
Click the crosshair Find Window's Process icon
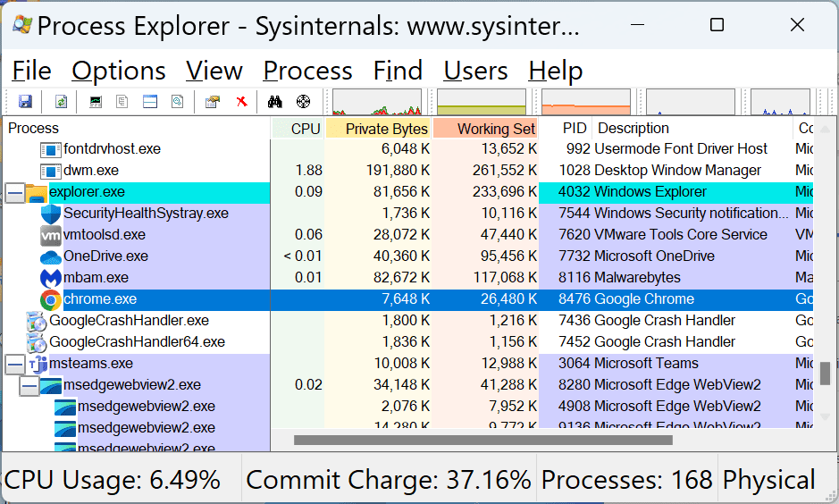click(303, 102)
